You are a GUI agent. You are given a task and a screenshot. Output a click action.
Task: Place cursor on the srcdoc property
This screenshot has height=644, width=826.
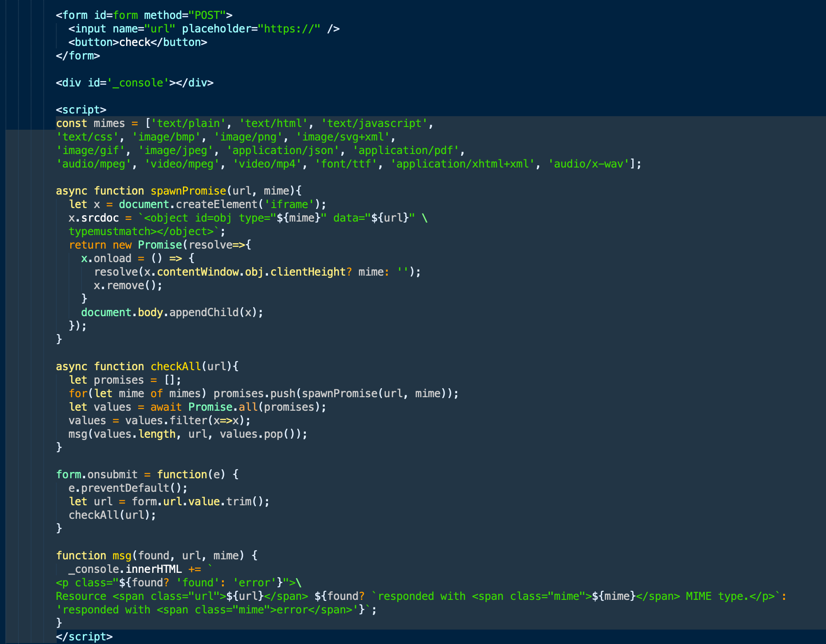pyautogui.click(x=100, y=218)
